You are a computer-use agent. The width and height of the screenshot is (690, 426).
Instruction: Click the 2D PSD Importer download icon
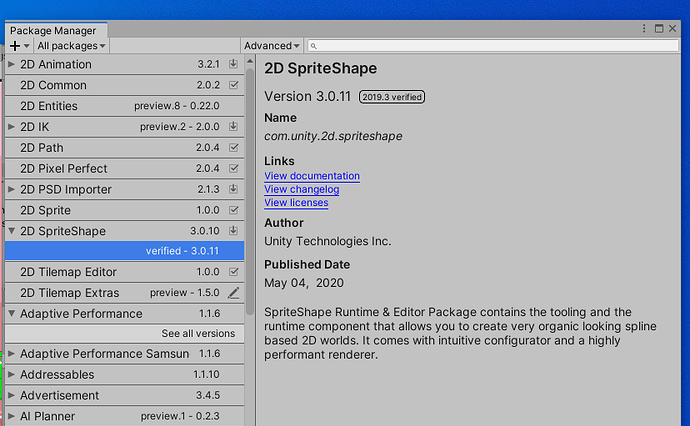tap(233, 189)
